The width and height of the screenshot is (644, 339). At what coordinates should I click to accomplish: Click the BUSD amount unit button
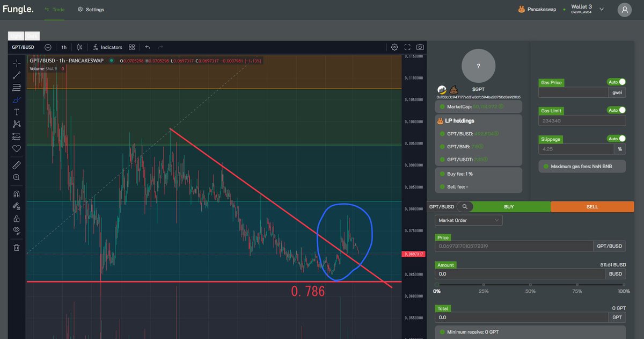click(x=617, y=274)
